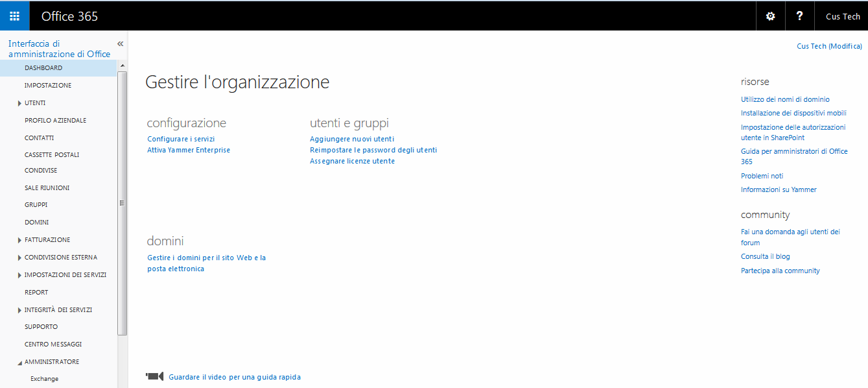The width and height of the screenshot is (868, 388).
Task: Click Guardare il video per una guida rapida
Action: click(235, 377)
